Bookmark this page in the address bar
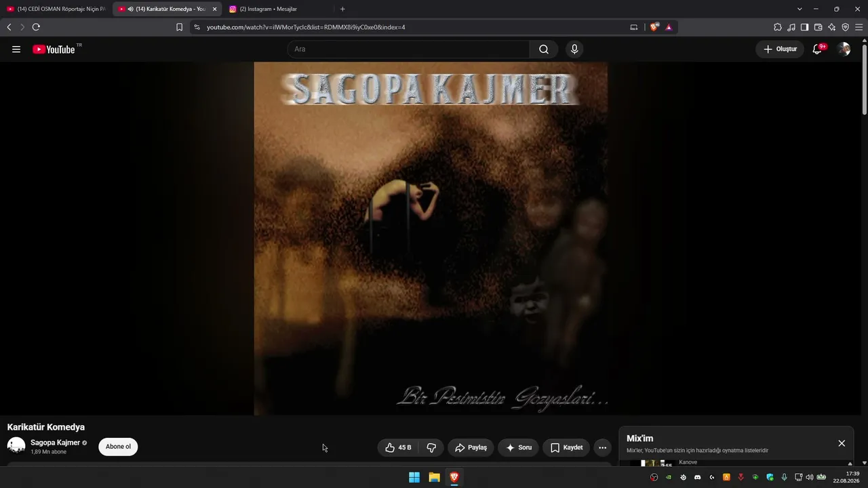 pyautogui.click(x=180, y=27)
